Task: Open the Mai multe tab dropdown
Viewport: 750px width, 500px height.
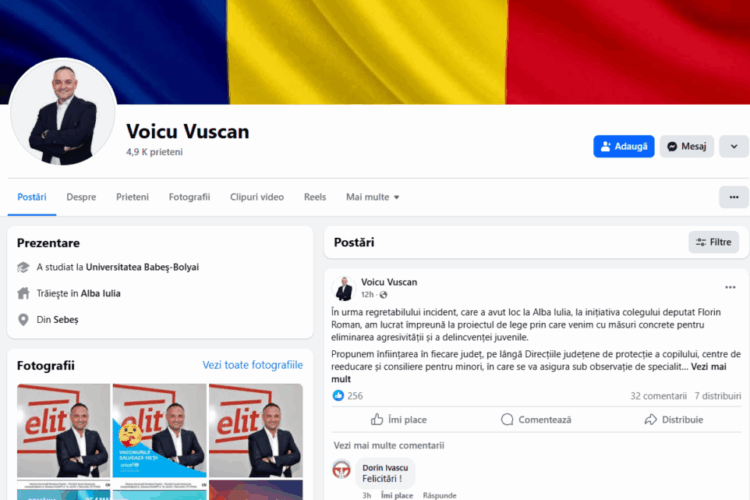Action: 373,197
